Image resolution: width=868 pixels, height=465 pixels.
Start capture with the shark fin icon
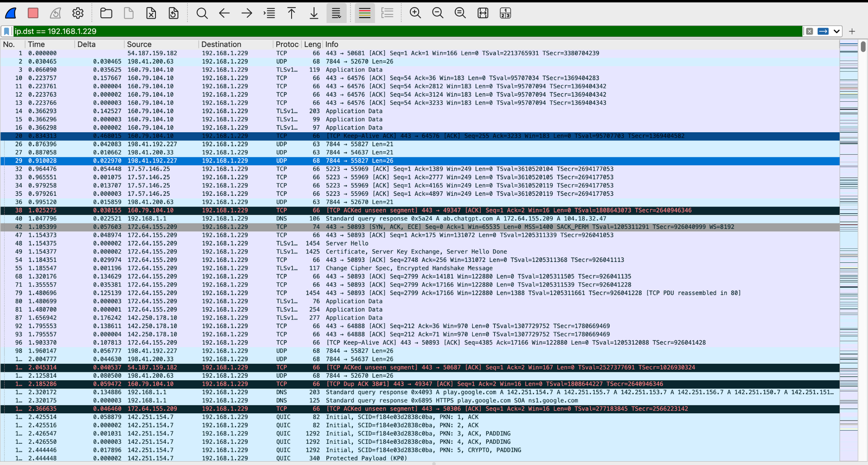11,13
